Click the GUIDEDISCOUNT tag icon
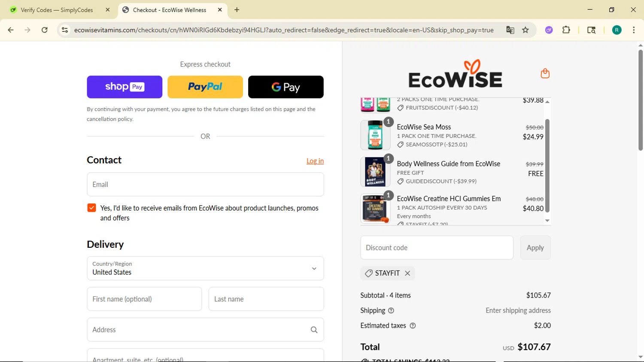This screenshot has height=362, width=644. click(400, 181)
